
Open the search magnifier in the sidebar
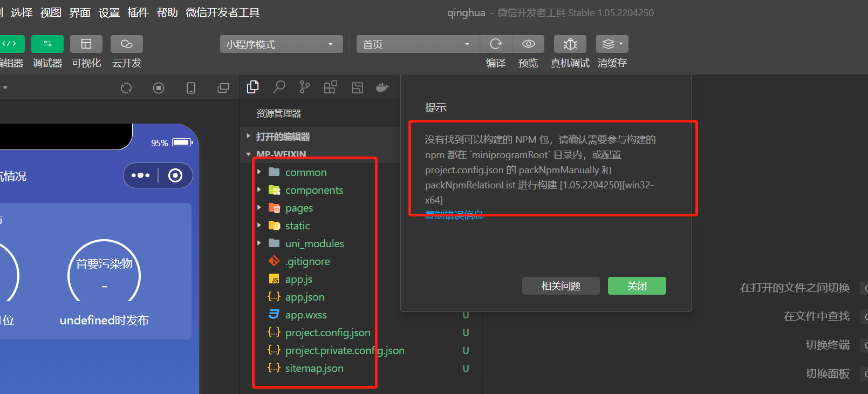tap(279, 87)
